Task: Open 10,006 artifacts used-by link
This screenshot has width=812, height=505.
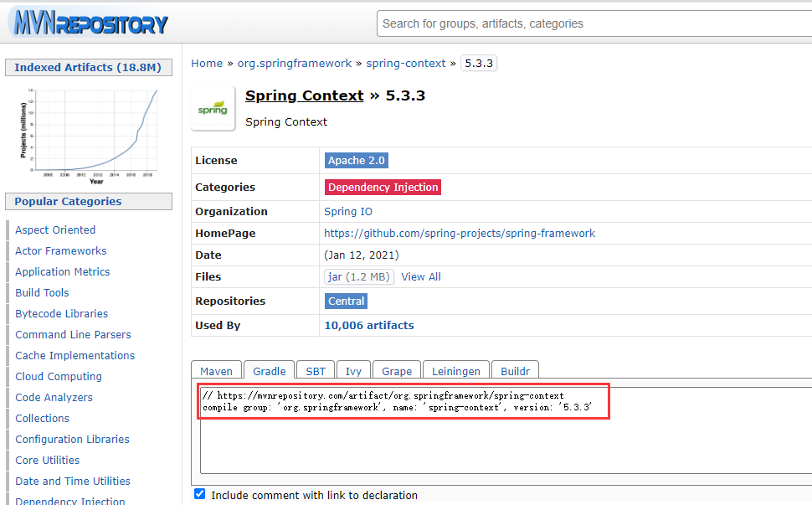Action: point(369,325)
